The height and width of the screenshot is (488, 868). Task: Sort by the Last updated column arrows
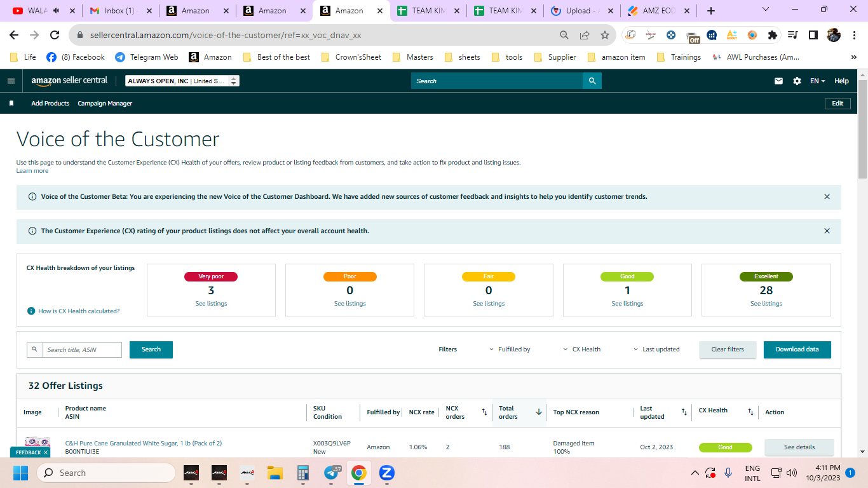pyautogui.click(x=684, y=412)
